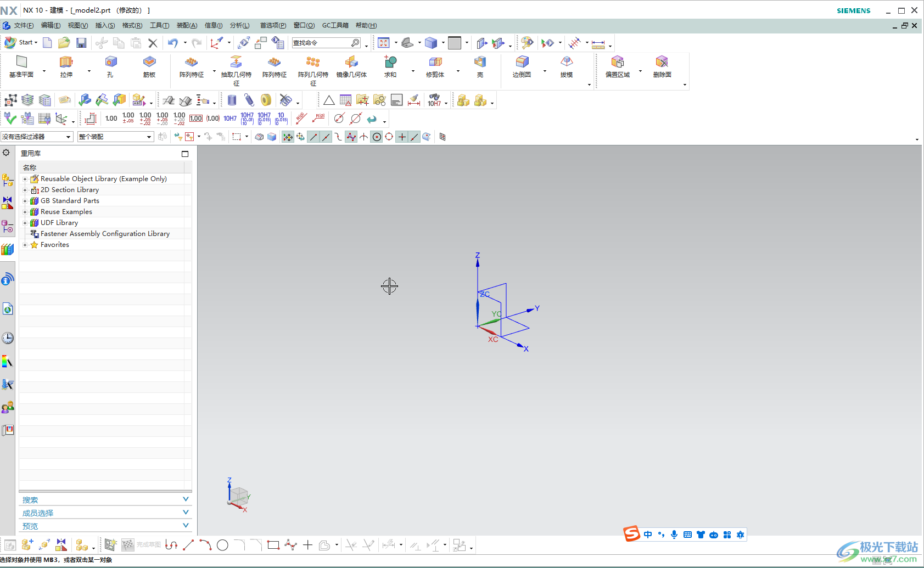Viewport: 924px width, 568px height.
Task: Open the File (文件) menu
Action: click(24, 25)
